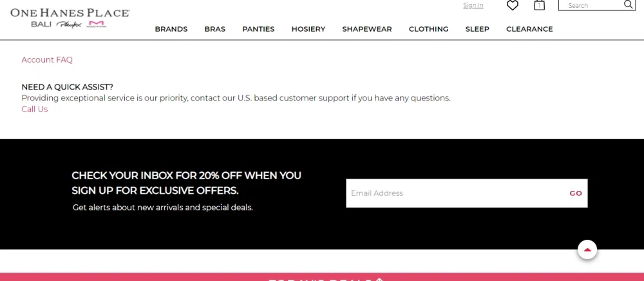Click the Call Us link
Image resolution: width=644 pixels, height=281 pixels.
click(x=35, y=110)
